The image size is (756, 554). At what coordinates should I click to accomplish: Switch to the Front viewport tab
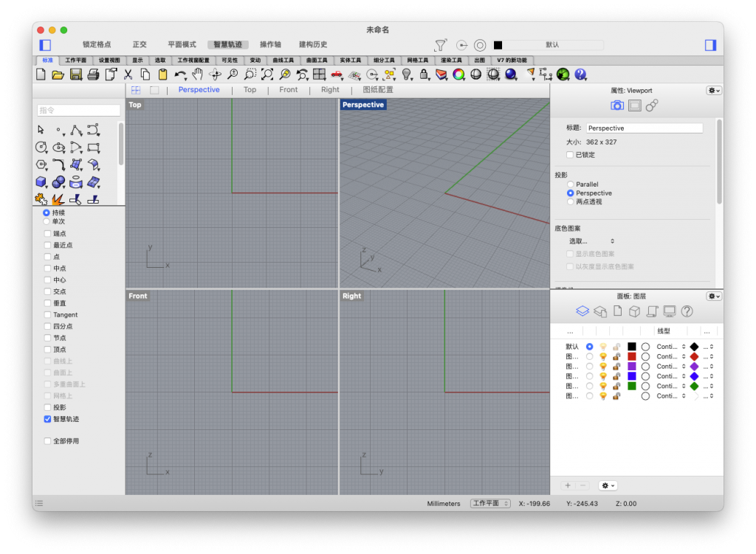[289, 89]
